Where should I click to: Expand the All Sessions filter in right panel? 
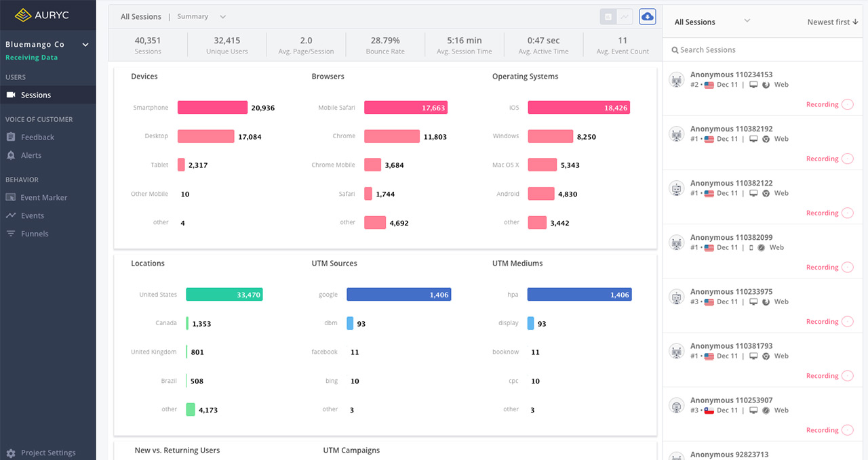pyautogui.click(x=747, y=21)
